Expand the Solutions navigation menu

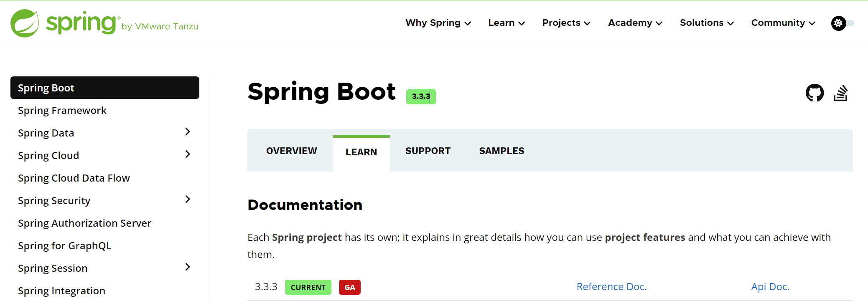pos(707,23)
